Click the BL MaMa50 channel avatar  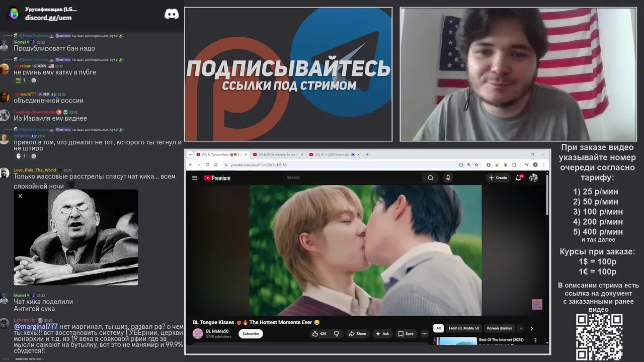pos(198,333)
